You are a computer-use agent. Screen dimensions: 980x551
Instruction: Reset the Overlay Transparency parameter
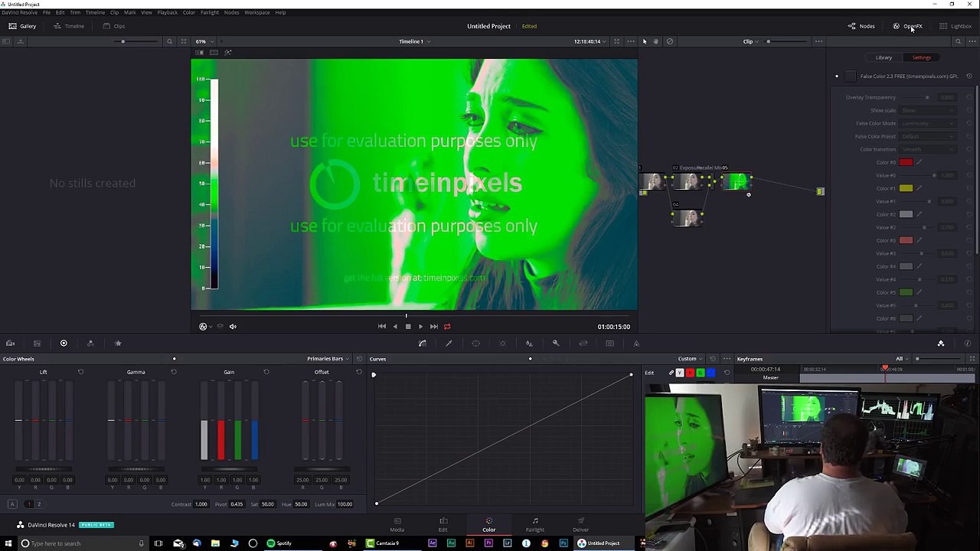pyautogui.click(x=969, y=97)
